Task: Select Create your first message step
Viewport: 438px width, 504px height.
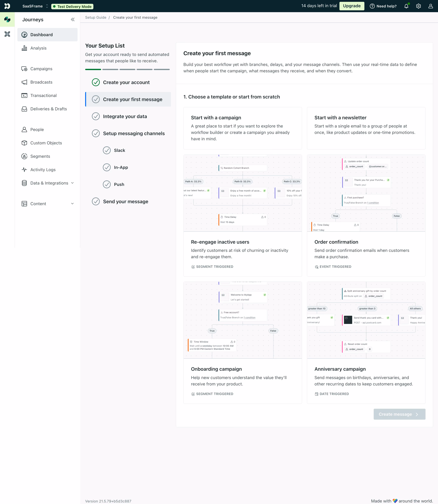Action: [x=128, y=99]
